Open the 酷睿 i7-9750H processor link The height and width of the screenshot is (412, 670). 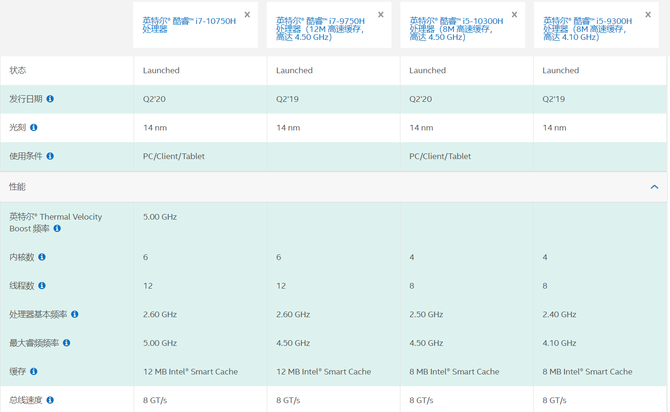(x=322, y=29)
